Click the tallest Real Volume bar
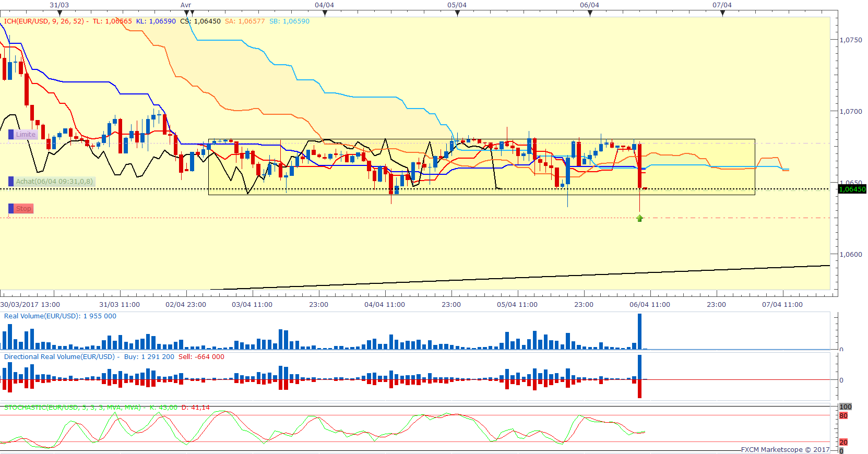The width and height of the screenshot is (868, 454). [x=639, y=331]
